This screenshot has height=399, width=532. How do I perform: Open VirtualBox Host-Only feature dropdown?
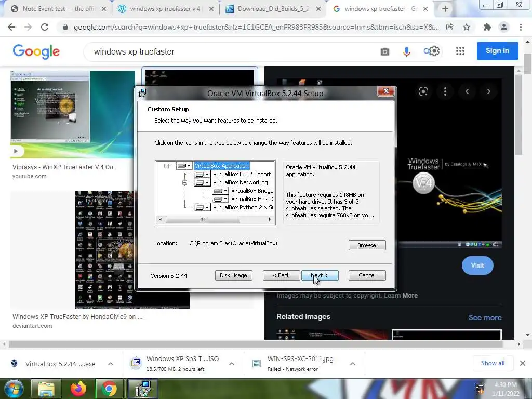click(221, 199)
